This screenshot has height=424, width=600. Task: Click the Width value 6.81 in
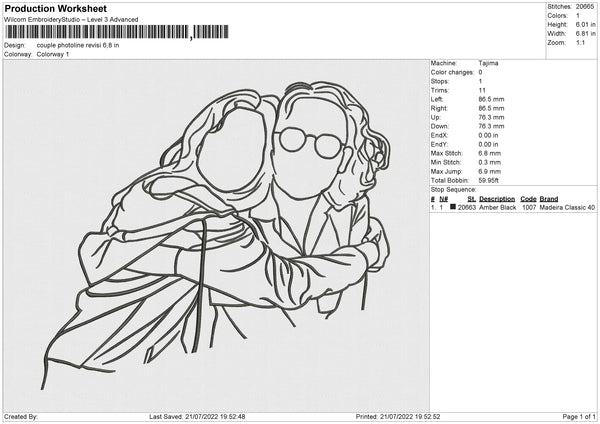(x=585, y=34)
